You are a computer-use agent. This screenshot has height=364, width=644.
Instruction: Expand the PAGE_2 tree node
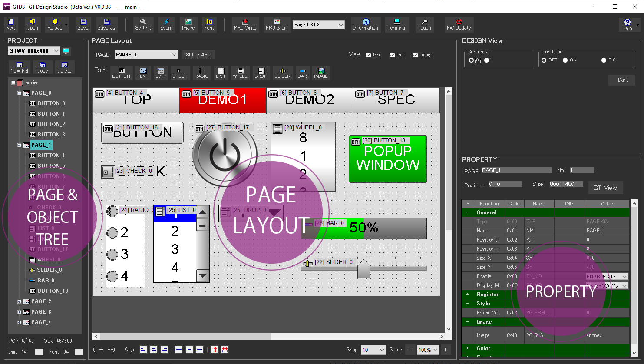(x=19, y=301)
